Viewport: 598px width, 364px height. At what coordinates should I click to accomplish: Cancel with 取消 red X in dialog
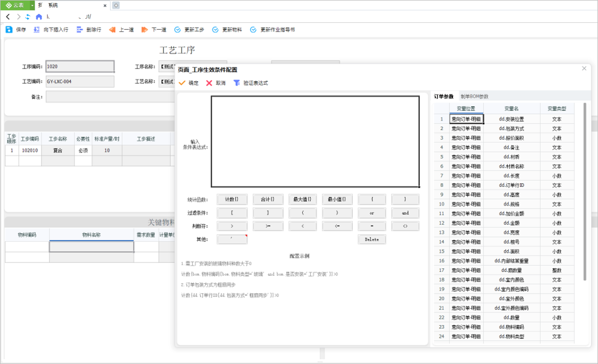[x=209, y=82]
